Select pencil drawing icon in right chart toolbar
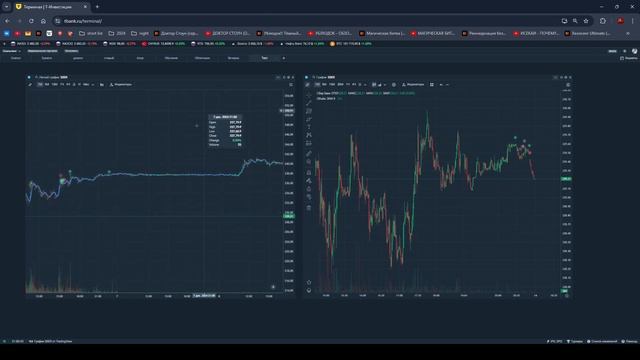640x360 pixels. (308, 84)
